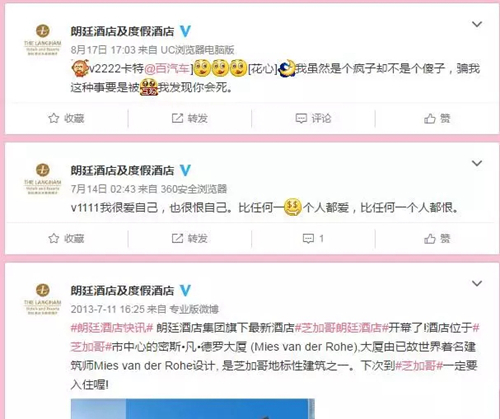
Task: Open the 1 comment on second post
Action: tap(313, 238)
